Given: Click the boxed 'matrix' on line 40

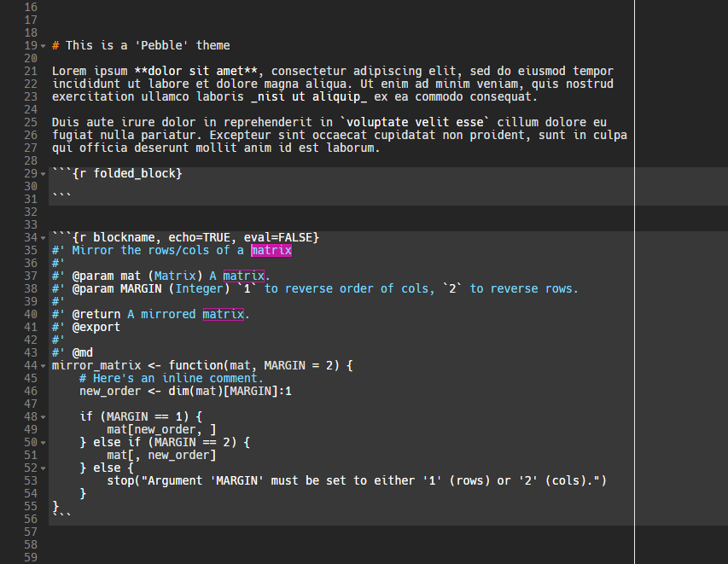Looking at the screenshot, I should pos(224,314).
